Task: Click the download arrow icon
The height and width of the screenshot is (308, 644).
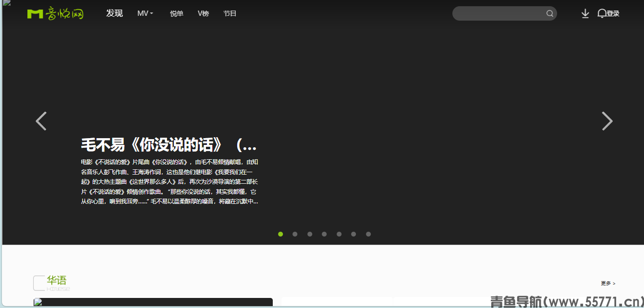Action: coord(585,13)
